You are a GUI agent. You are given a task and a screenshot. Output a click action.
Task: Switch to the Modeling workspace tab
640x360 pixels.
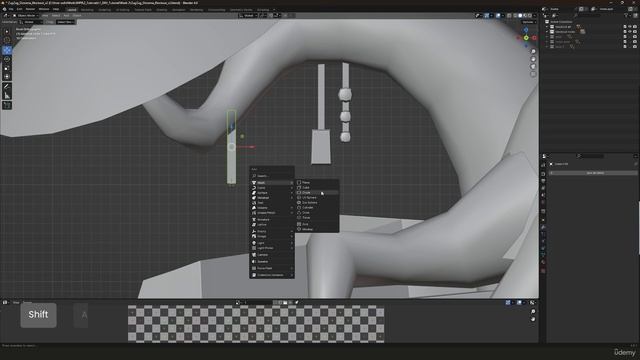click(x=87, y=9)
